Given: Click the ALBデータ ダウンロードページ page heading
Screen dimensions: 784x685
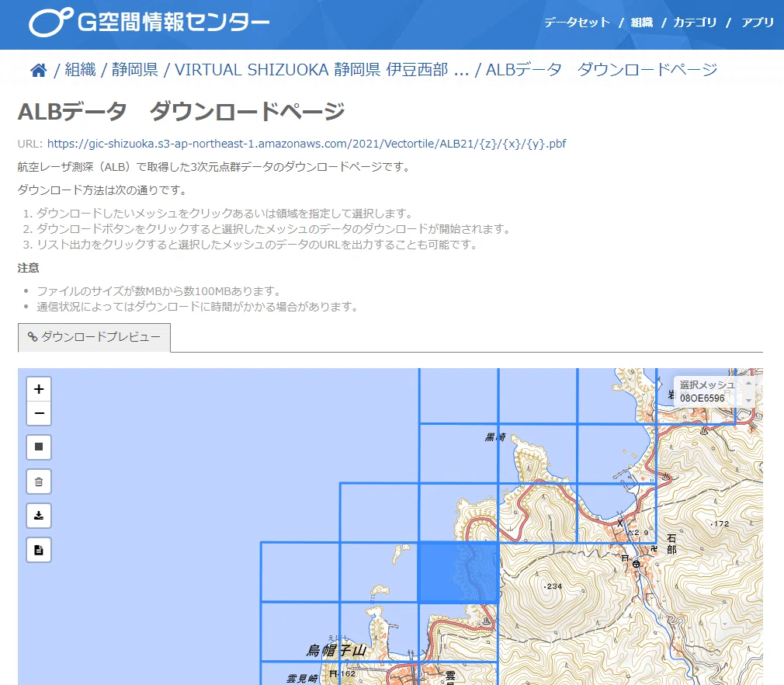Looking at the screenshot, I should click(182, 111).
